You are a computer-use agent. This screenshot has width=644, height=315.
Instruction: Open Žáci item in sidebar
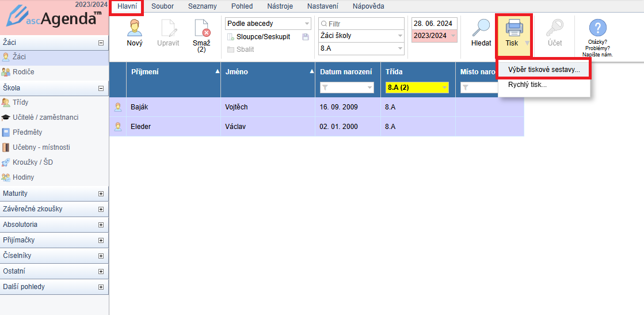tap(54, 57)
